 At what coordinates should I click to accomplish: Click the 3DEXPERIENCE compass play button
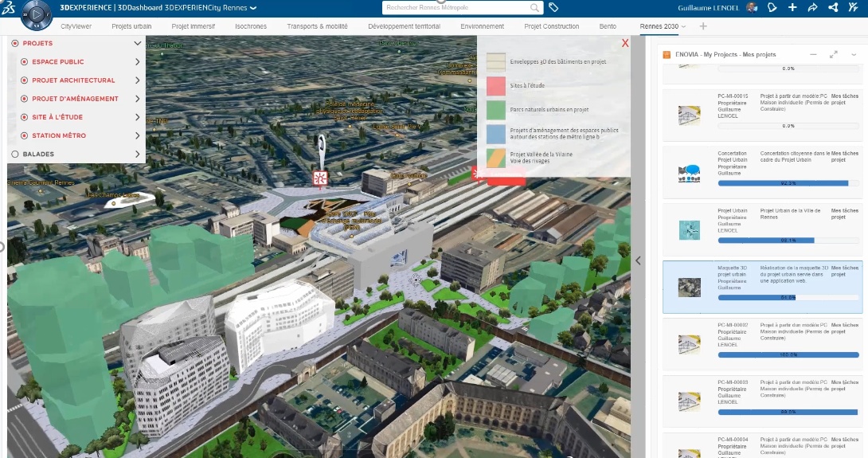click(35, 14)
